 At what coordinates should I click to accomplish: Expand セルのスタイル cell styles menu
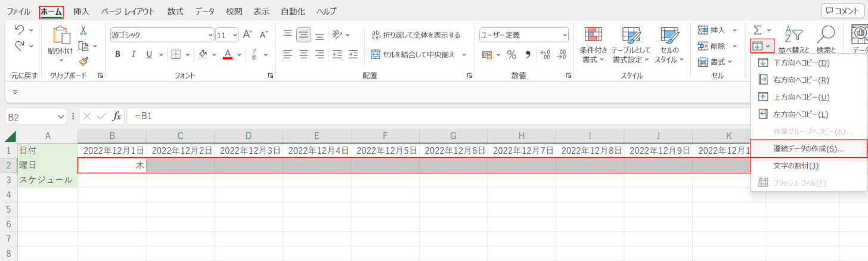tap(671, 45)
